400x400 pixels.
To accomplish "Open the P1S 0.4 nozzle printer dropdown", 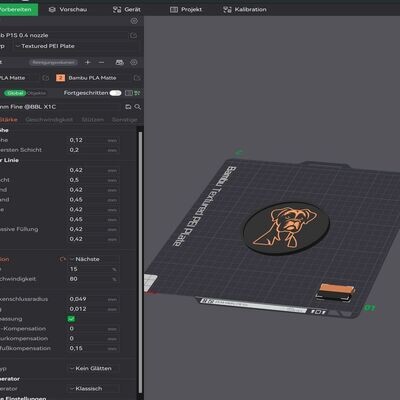I will [63, 35].
